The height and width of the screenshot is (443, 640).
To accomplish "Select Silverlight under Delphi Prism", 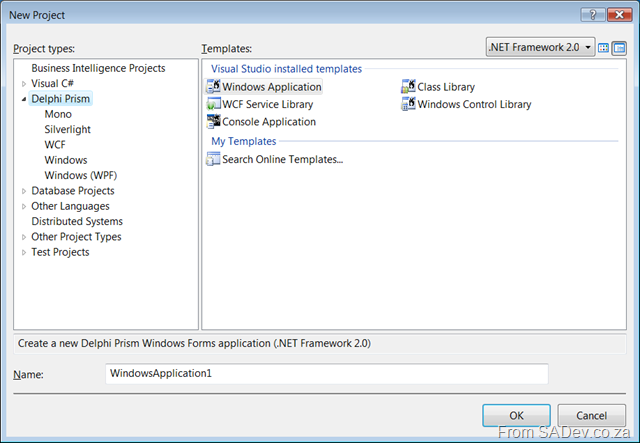I will tap(67, 129).
